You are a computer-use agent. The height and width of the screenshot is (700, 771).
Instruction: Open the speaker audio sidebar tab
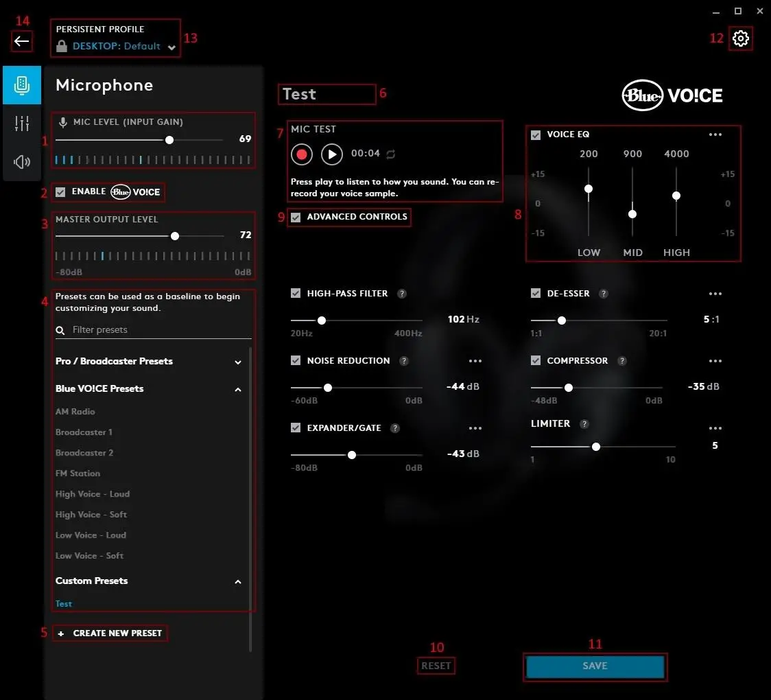tap(22, 161)
